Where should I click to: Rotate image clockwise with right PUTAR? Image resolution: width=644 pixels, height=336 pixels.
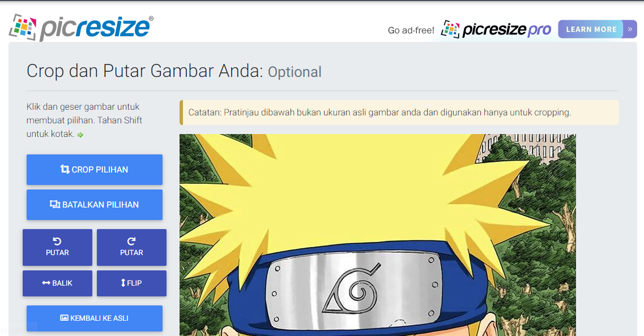coord(131,247)
